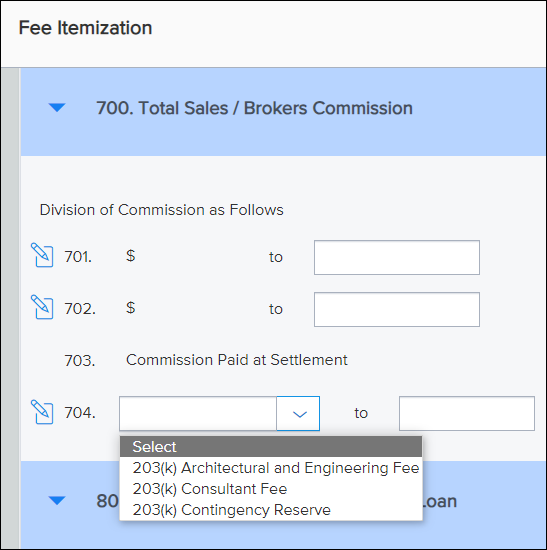Image resolution: width=547 pixels, height=550 pixels.
Task: Focus the 704 payee input field
Action: pyautogui.click(x=467, y=414)
